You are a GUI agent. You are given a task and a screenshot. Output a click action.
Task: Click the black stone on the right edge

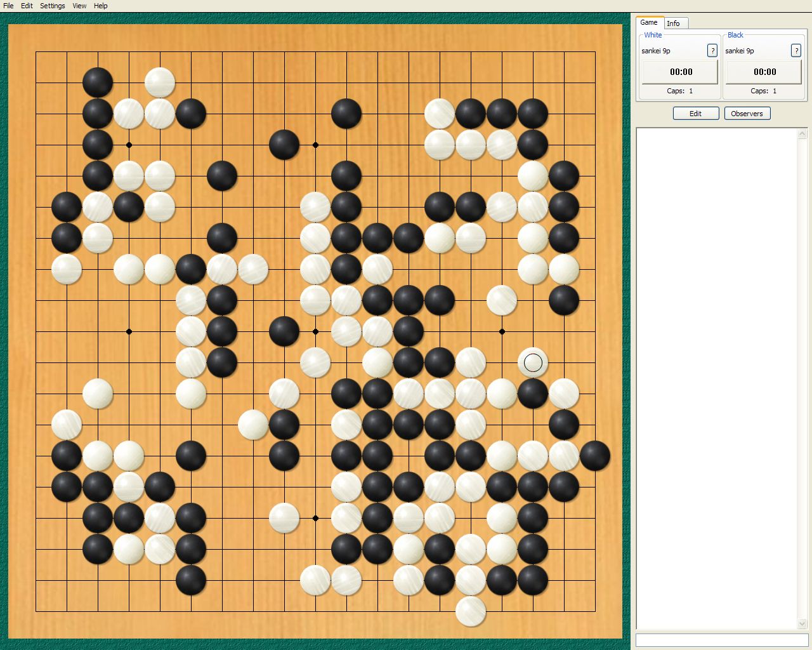pos(595,456)
